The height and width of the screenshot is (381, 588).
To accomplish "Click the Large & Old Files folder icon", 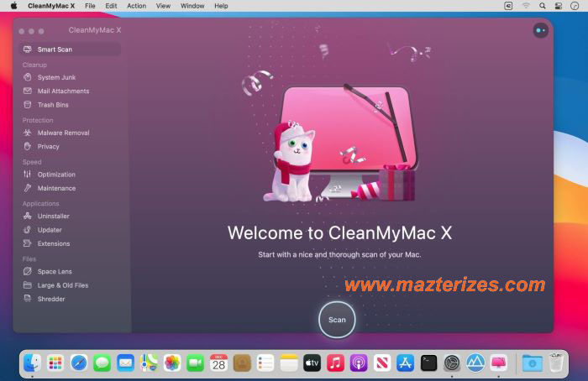I will tap(28, 285).
